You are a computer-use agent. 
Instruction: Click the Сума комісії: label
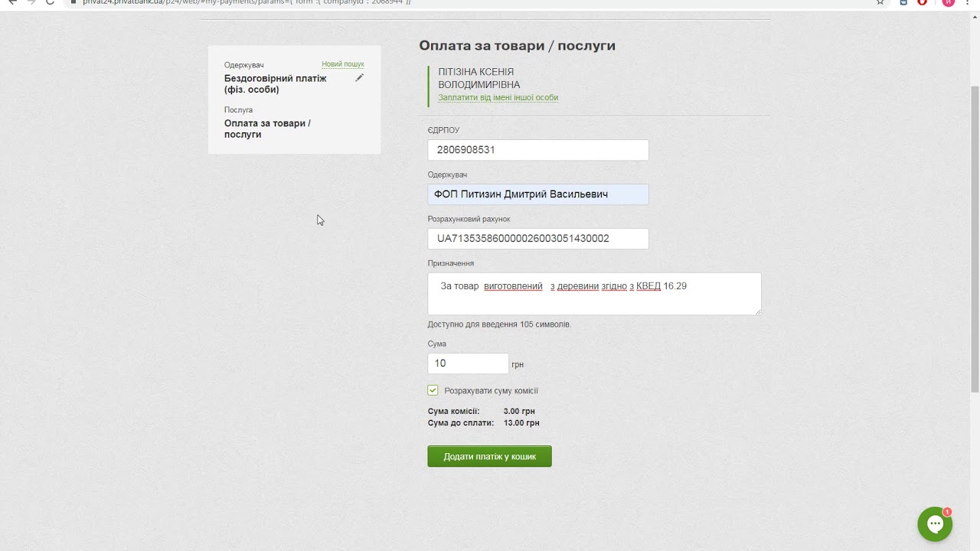453,412
